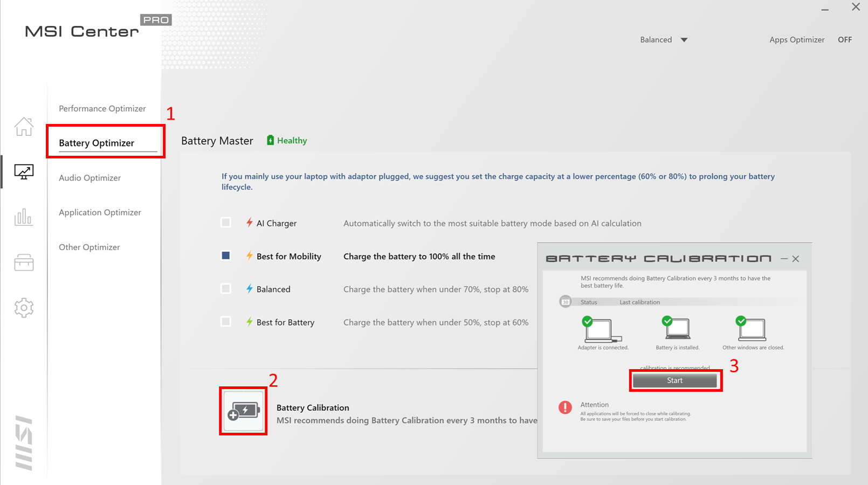Click the green Healthy battery status icon

click(x=271, y=141)
